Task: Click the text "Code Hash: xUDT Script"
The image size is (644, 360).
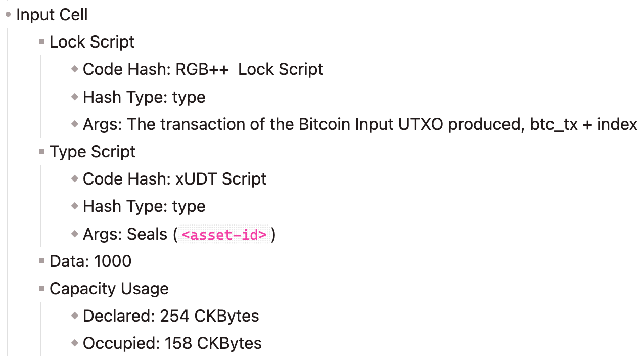Action: (x=174, y=179)
